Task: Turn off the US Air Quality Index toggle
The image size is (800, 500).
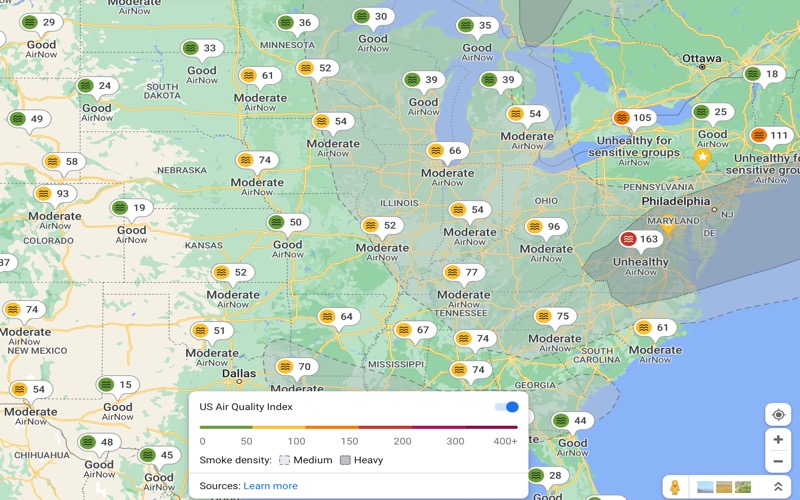Action: (x=508, y=407)
